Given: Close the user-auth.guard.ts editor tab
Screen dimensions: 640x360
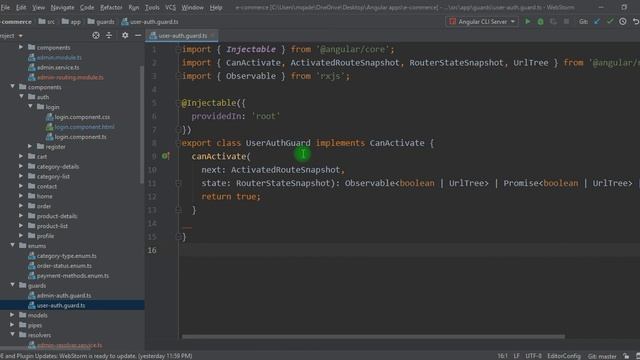Looking at the screenshot, I should coord(212,36).
